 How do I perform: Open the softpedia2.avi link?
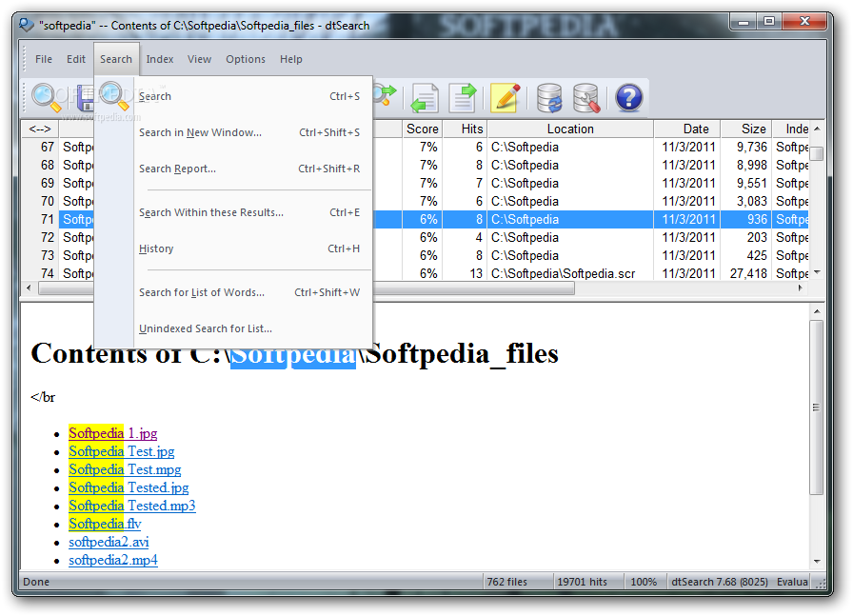(109, 542)
